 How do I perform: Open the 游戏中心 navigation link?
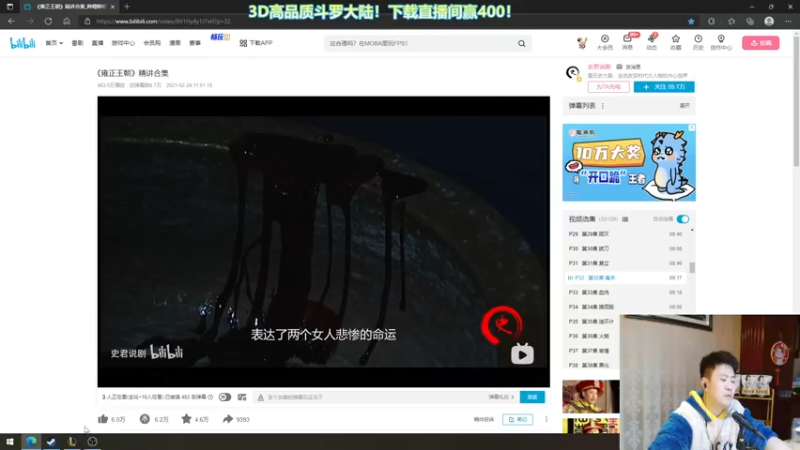[x=123, y=43]
